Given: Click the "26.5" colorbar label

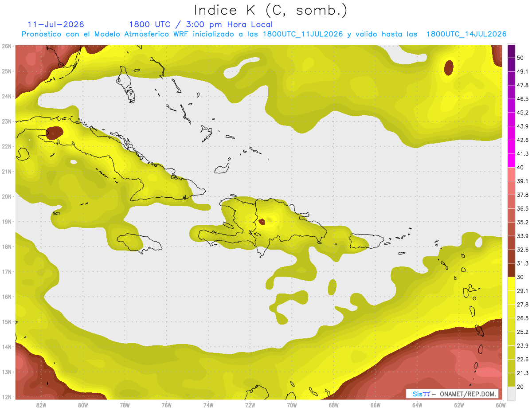Looking at the screenshot, I should pos(523,318).
